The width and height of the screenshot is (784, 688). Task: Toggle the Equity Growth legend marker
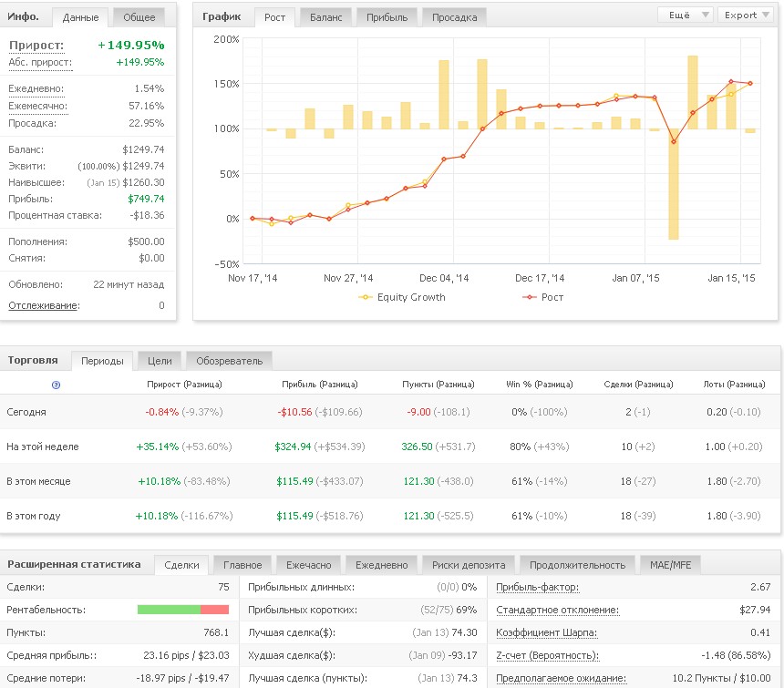366,297
